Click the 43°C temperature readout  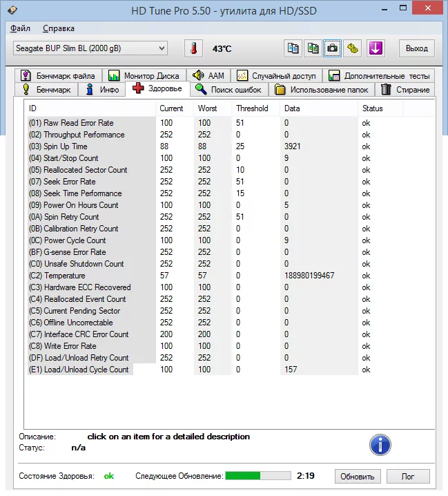222,49
